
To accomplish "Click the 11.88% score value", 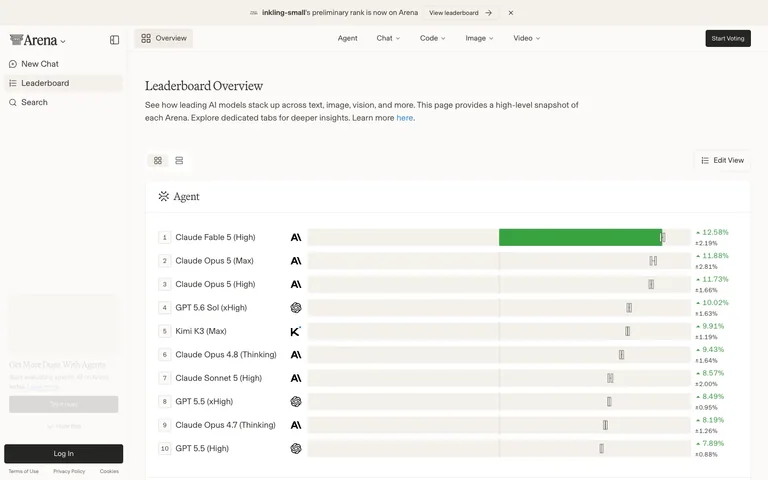I will tap(716, 256).
